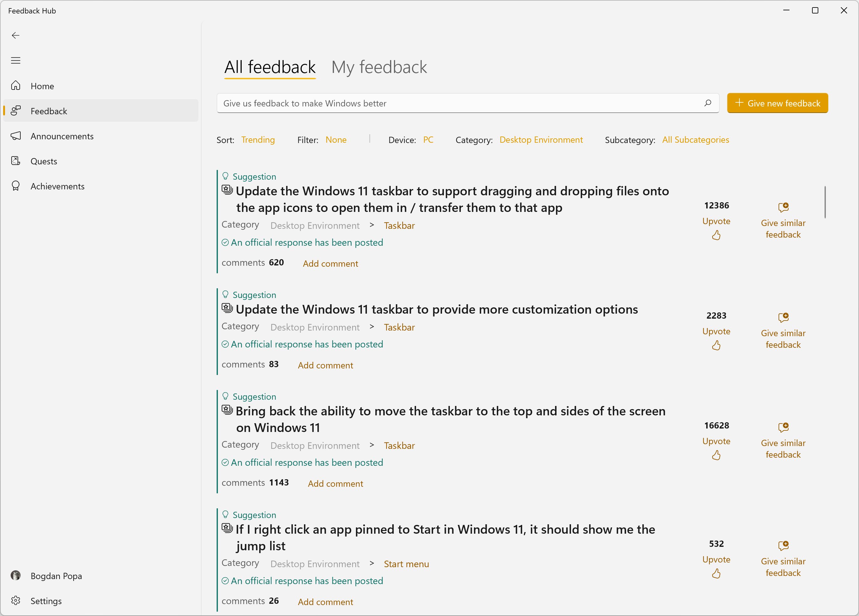Image resolution: width=859 pixels, height=616 pixels.
Task: Click Give new feedback button
Action: (778, 103)
